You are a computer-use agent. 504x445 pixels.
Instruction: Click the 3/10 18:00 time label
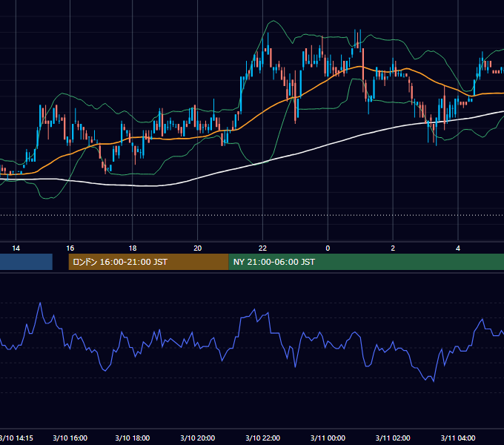pyautogui.click(x=133, y=438)
